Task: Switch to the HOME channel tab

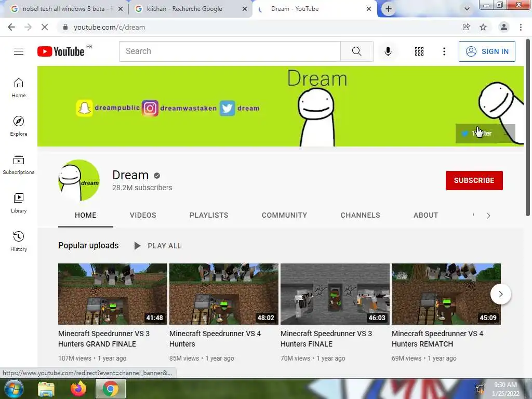Action: 86,215
